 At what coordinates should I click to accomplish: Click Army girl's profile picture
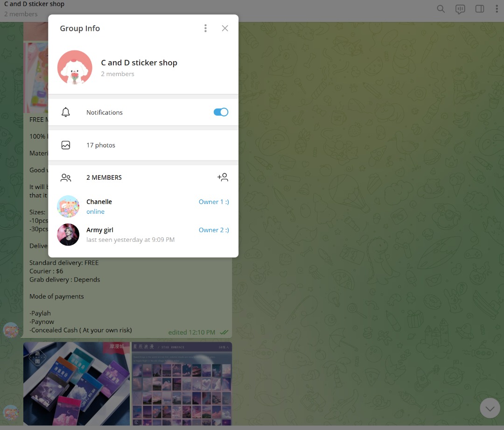click(68, 234)
